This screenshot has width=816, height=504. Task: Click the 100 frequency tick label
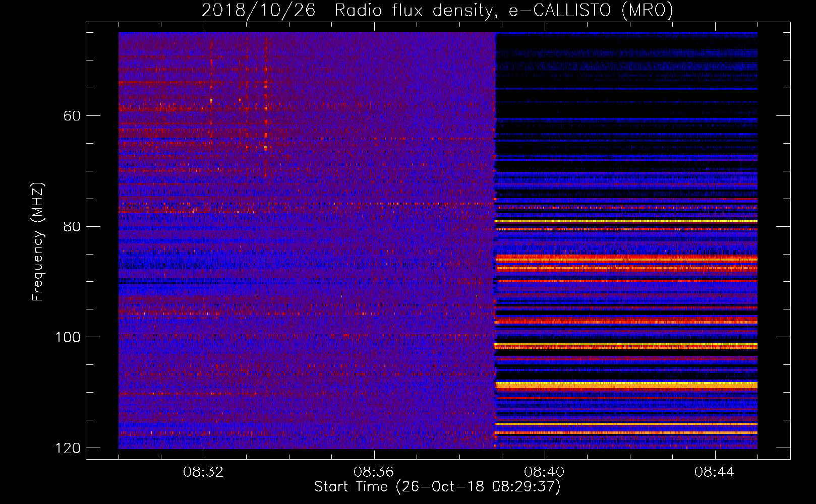(68, 337)
